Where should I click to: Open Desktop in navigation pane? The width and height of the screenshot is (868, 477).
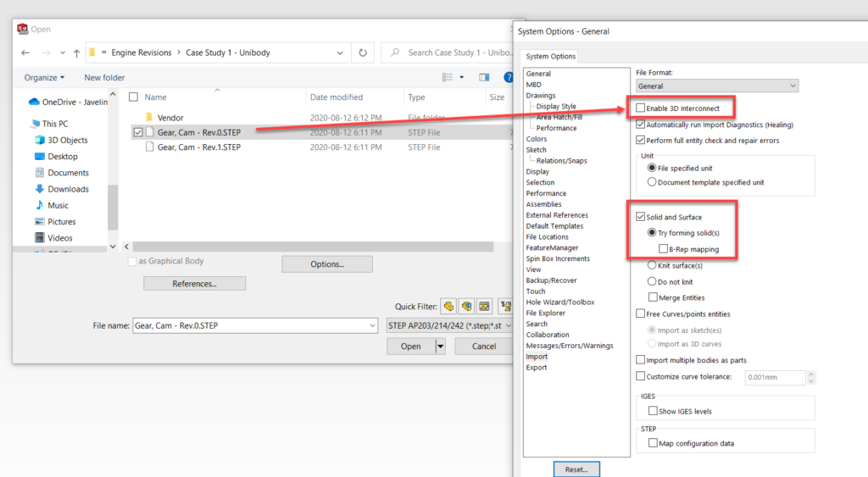57,157
